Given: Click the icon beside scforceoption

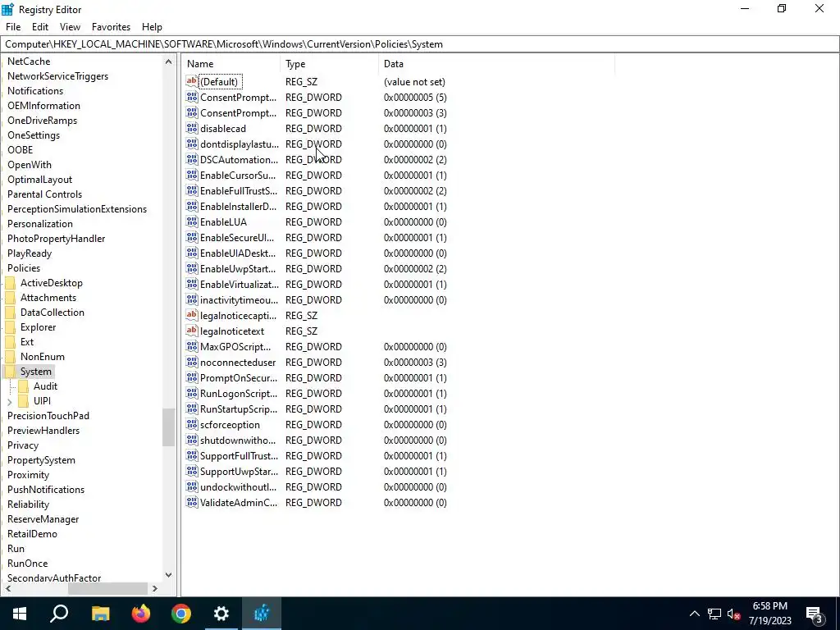Looking at the screenshot, I should pyautogui.click(x=192, y=424).
